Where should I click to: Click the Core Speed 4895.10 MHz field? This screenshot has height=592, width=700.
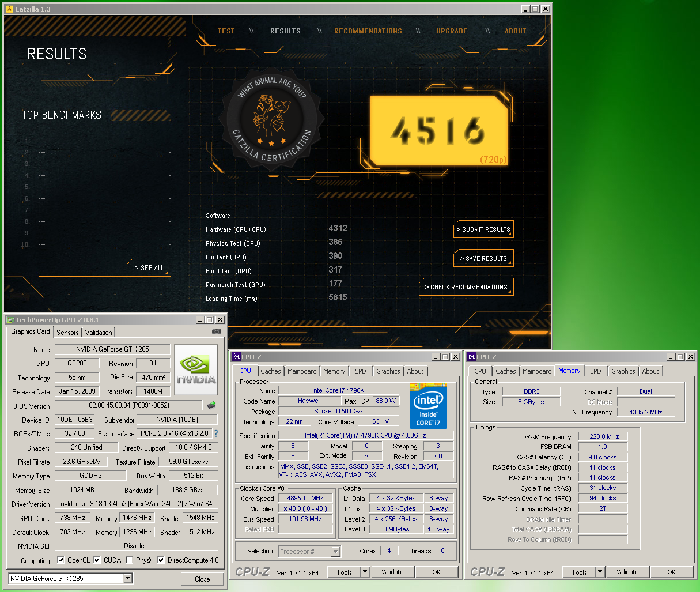click(x=305, y=498)
